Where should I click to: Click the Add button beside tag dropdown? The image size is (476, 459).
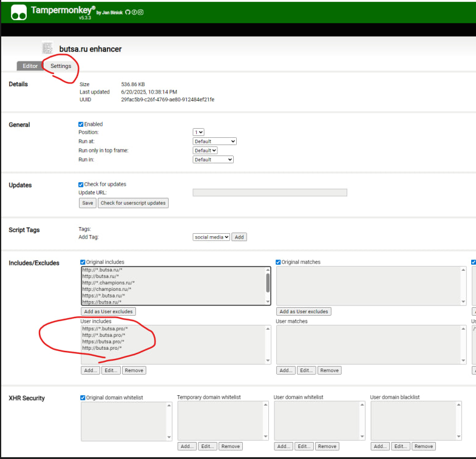(x=239, y=237)
